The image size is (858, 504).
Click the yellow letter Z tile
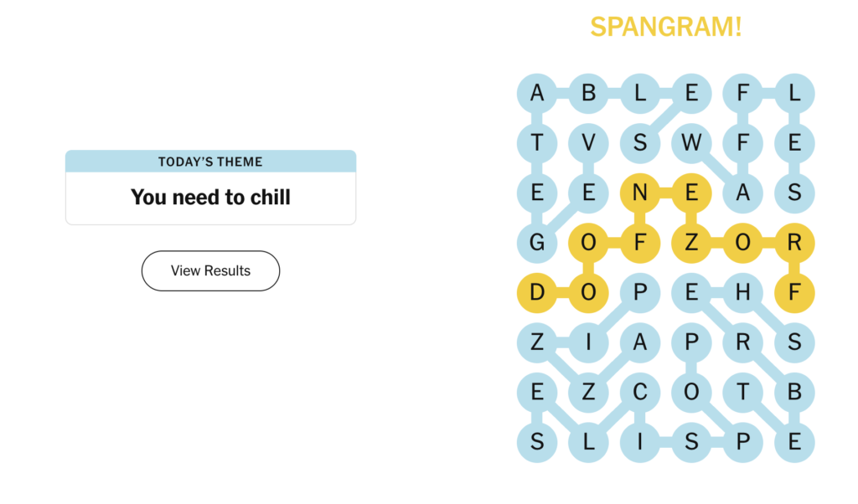coord(691,244)
